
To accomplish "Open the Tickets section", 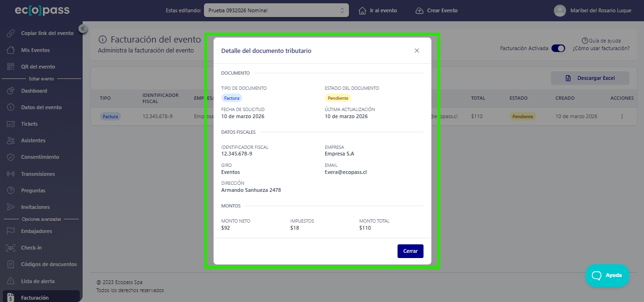I will click(29, 124).
